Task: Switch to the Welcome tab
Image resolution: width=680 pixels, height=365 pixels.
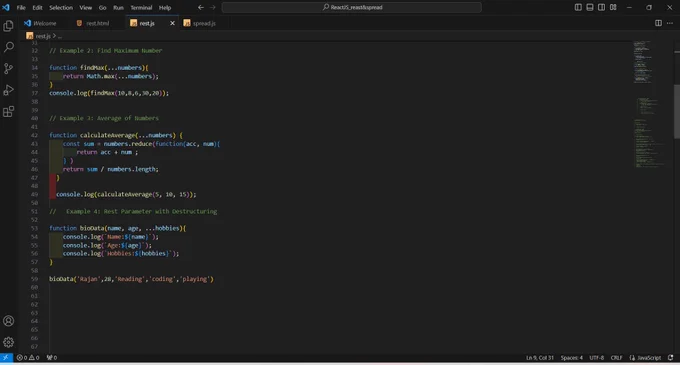Action: click(40, 23)
